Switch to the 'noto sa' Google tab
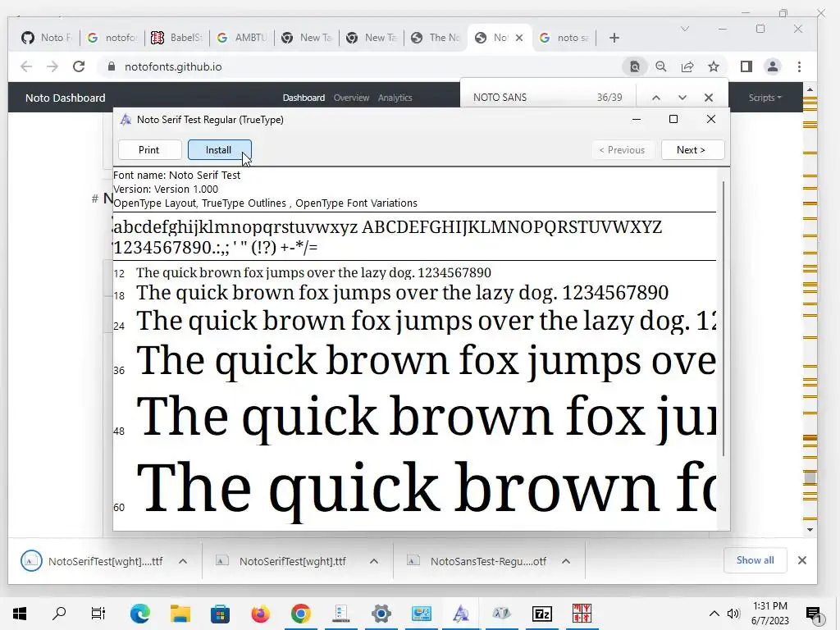 [x=564, y=38]
